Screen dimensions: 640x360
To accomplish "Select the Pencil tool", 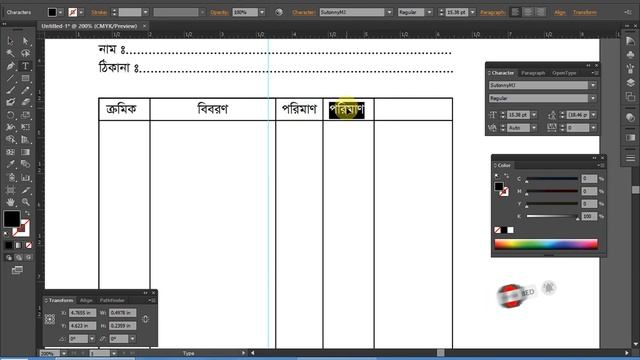I will (25, 91).
